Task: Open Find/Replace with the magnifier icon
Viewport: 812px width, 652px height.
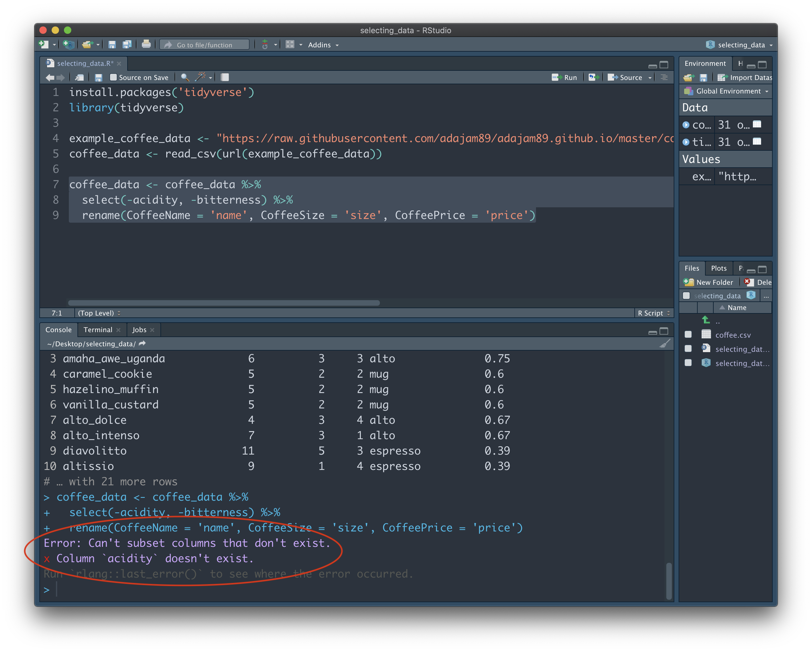Action: click(x=184, y=78)
